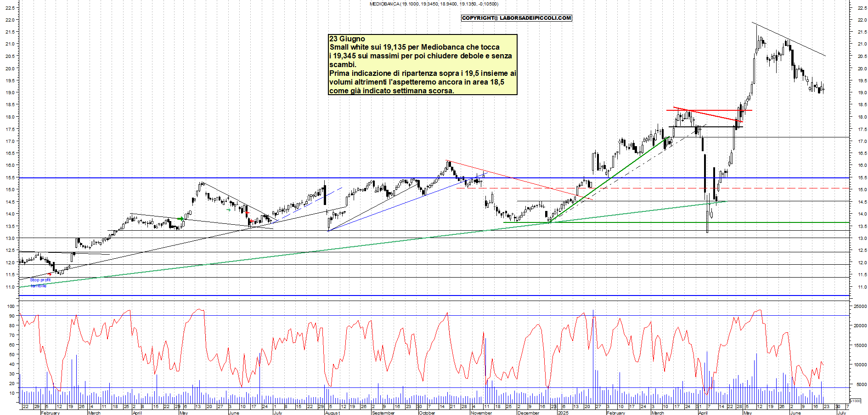Click the oscillator scale label 100
868x415 pixels.
tap(11, 307)
